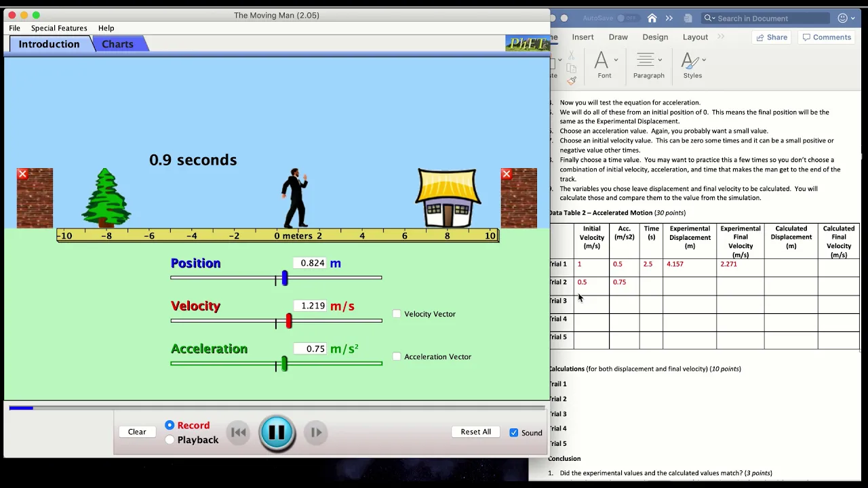This screenshot has height=488, width=868.
Task: Remove the right brick wall with red X
Action: (507, 174)
